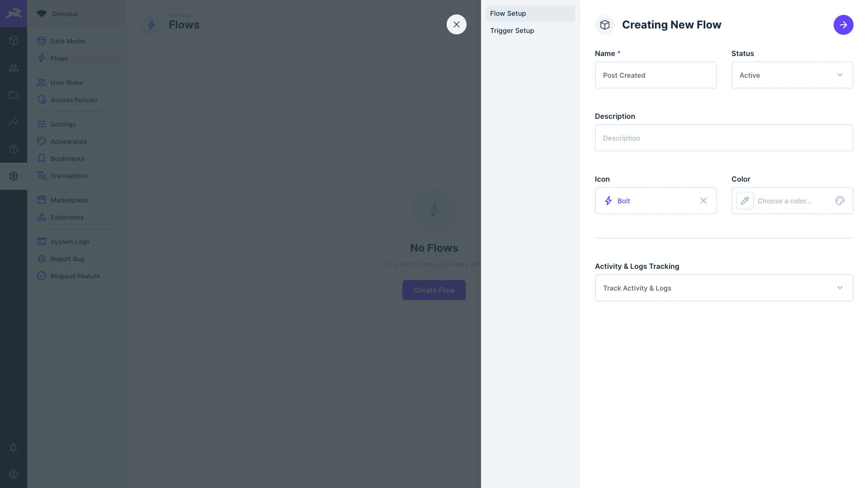This screenshot has height=488, width=868.
Task: Open the Insights chart icon
Action: click(x=14, y=122)
